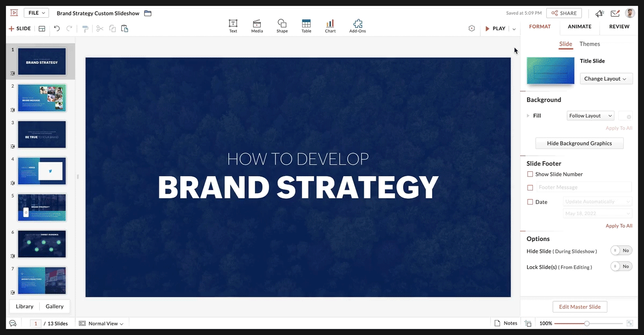644x335 pixels.
Task: Enable Show Slide Number checkbox
Action: pyautogui.click(x=530, y=174)
